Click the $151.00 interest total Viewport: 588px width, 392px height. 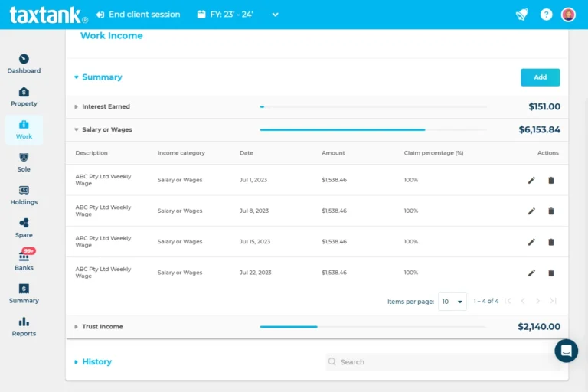pos(544,107)
